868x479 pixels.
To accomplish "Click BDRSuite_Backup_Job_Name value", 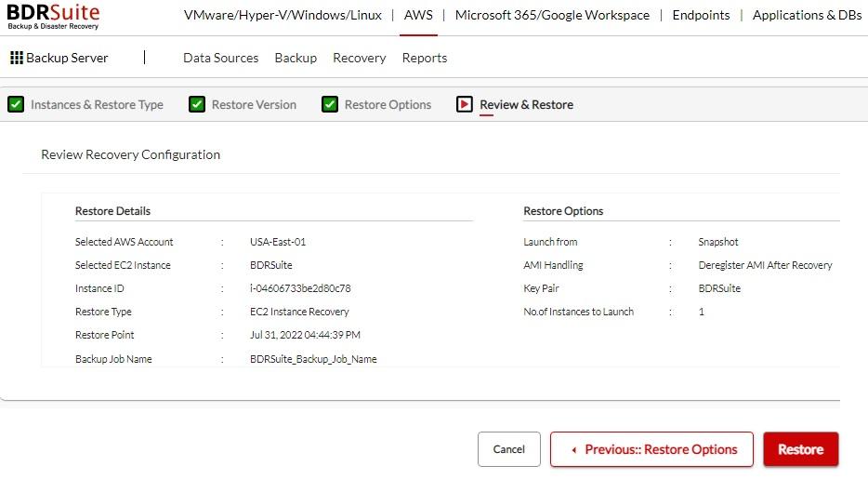I will [313, 359].
